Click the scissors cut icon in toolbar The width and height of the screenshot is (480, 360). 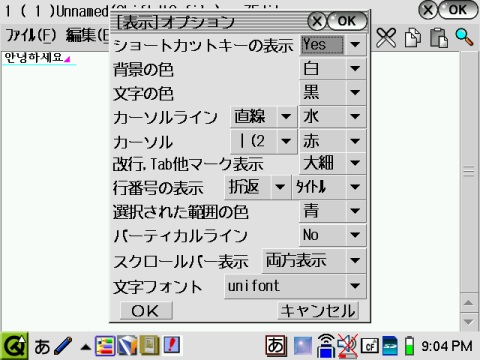(x=386, y=37)
